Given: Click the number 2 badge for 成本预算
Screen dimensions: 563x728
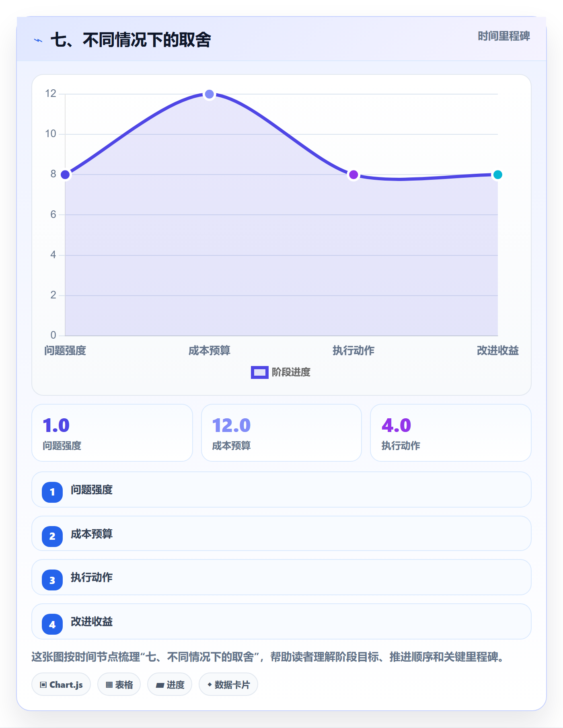Looking at the screenshot, I should click(52, 536).
